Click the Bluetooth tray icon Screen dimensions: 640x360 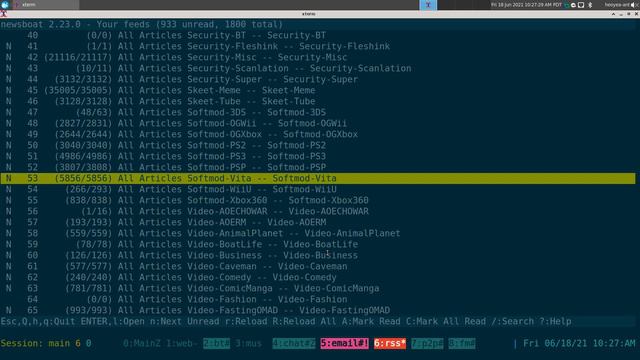pyautogui.click(x=590, y=5)
